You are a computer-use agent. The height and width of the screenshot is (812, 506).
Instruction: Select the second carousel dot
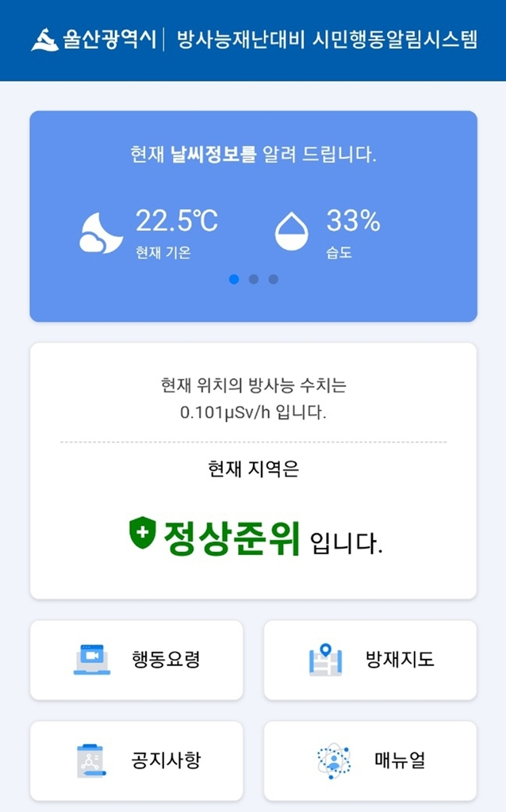253,278
